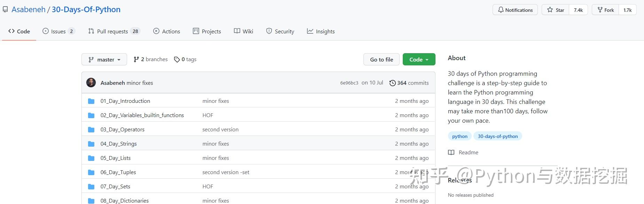This screenshot has width=644, height=204.
Task: View the 7.4k stargazers count
Action: click(x=578, y=10)
